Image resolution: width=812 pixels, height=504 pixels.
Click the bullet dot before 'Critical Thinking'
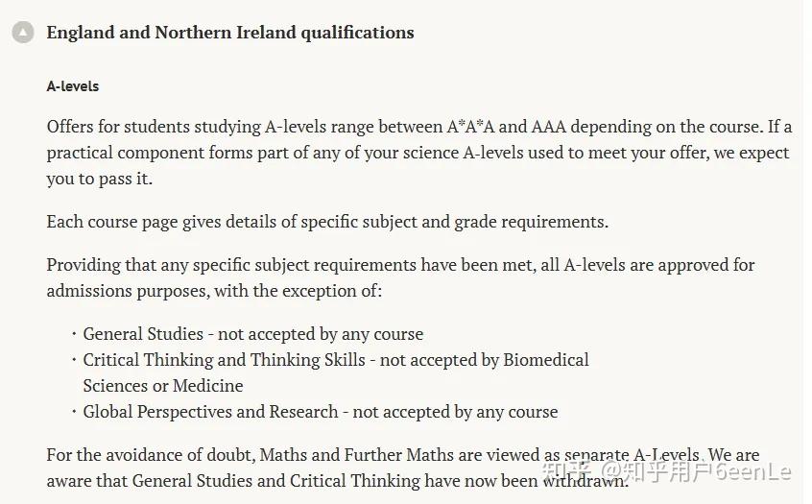74,360
